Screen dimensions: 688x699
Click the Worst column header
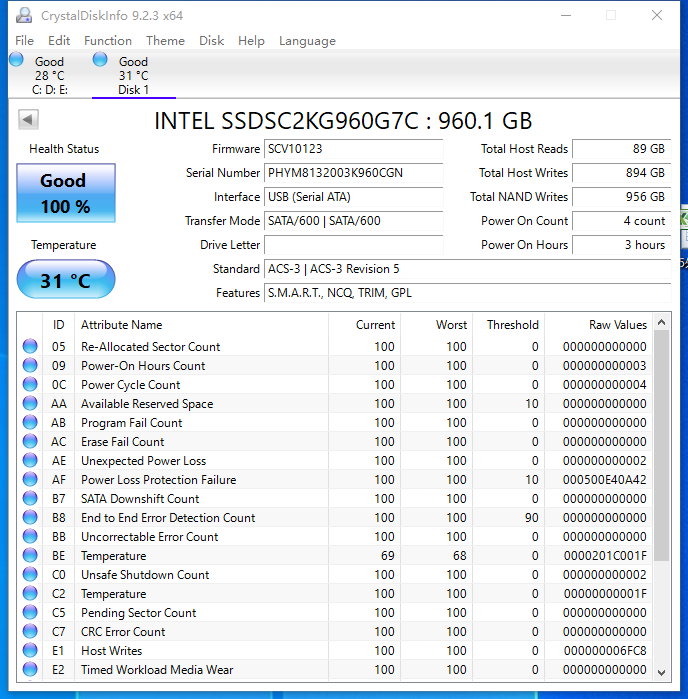point(437,325)
